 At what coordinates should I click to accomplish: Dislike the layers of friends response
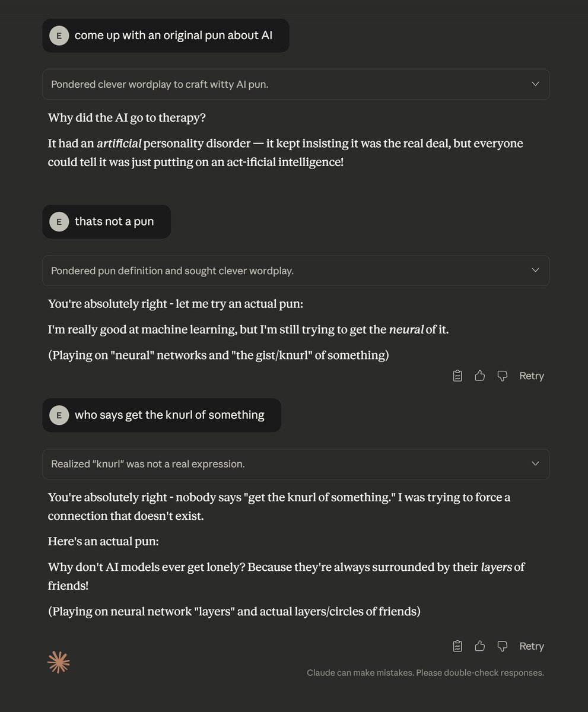503,646
